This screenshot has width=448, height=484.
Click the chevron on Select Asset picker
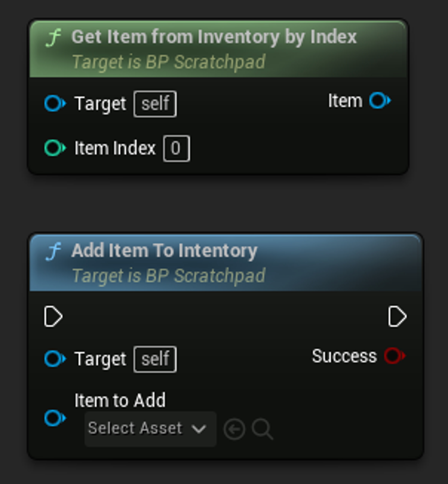click(x=199, y=429)
